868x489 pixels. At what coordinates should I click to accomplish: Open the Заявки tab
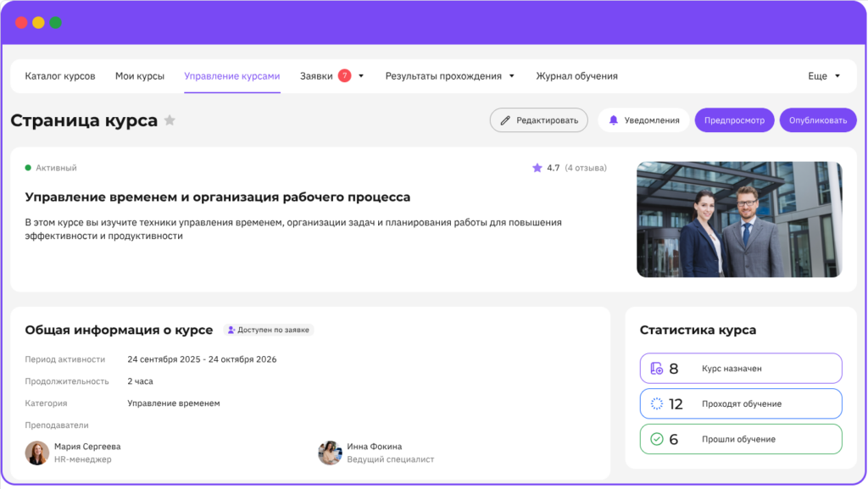tap(316, 76)
